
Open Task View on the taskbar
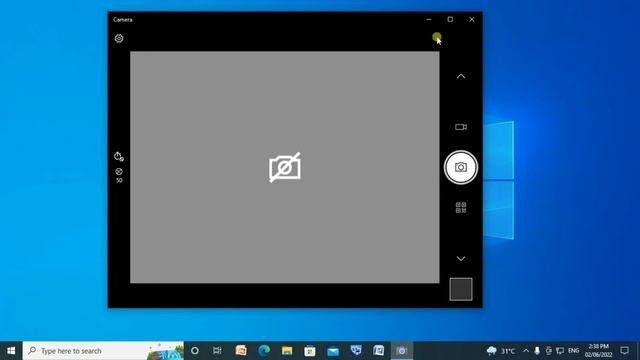217,351
